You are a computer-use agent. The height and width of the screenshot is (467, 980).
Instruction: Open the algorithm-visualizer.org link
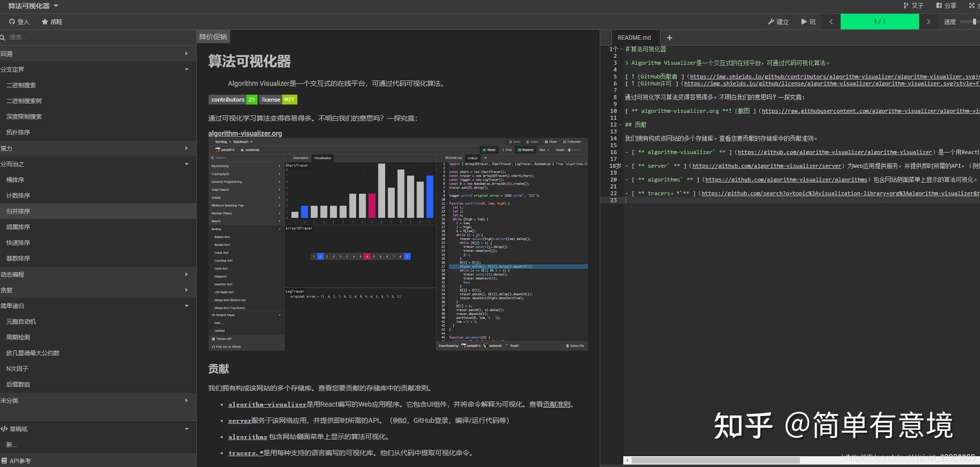(x=245, y=133)
